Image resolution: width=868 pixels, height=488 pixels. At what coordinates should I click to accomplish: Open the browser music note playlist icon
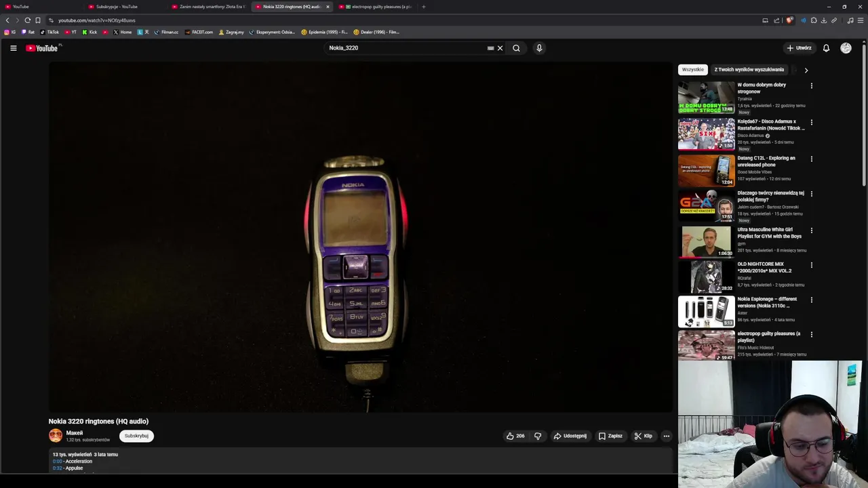850,20
